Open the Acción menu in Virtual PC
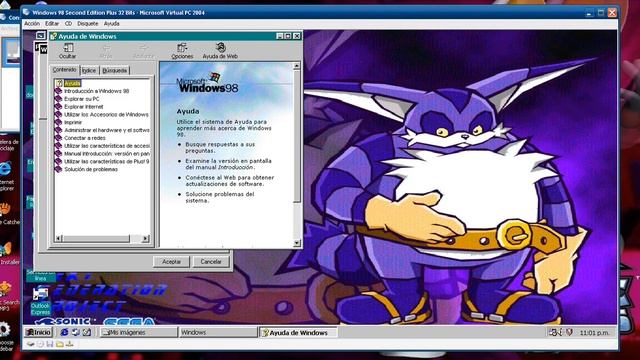The height and width of the screenshot is (360, 640). (x=32, y=24)
